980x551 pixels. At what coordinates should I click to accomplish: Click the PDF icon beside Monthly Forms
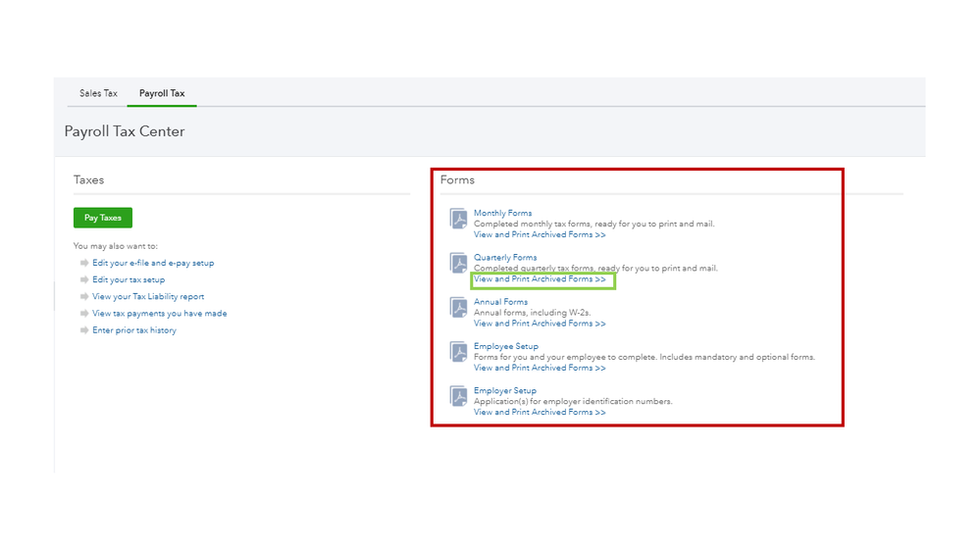click(459, 219)
